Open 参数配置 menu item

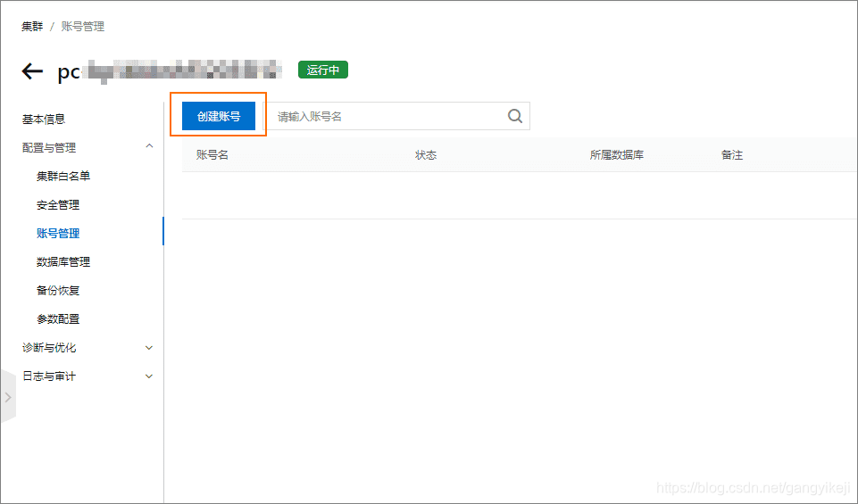click(x=58, y=318)
